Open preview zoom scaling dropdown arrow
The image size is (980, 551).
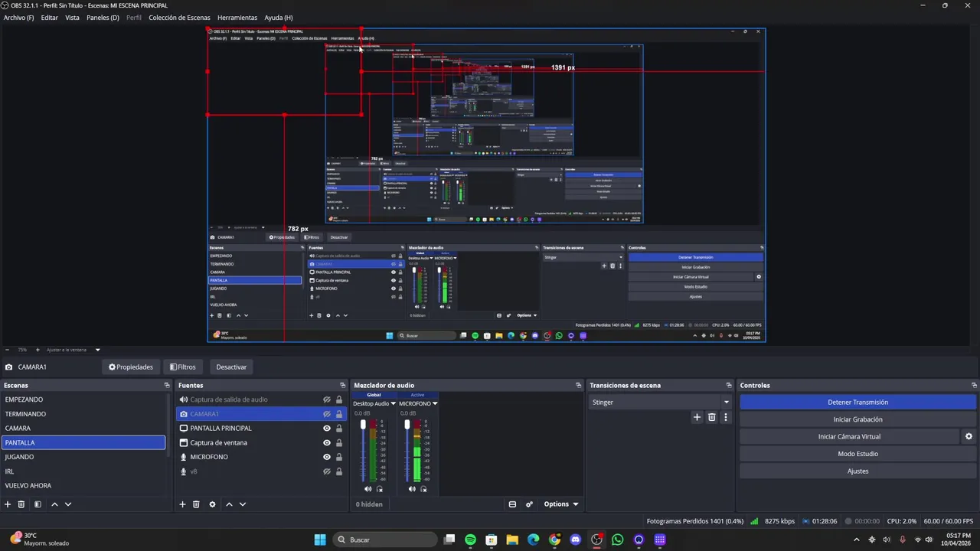97,350
